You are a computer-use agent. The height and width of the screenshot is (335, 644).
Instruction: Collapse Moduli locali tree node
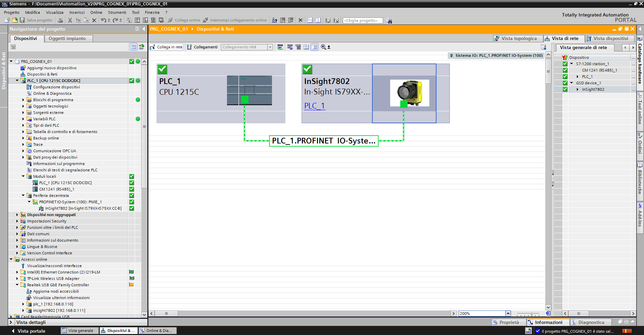point(23,176)
